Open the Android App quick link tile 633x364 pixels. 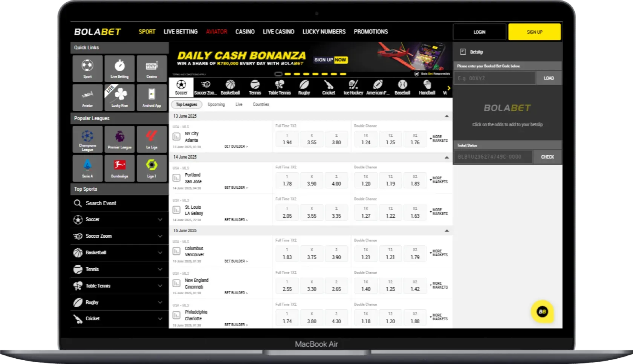151,98
